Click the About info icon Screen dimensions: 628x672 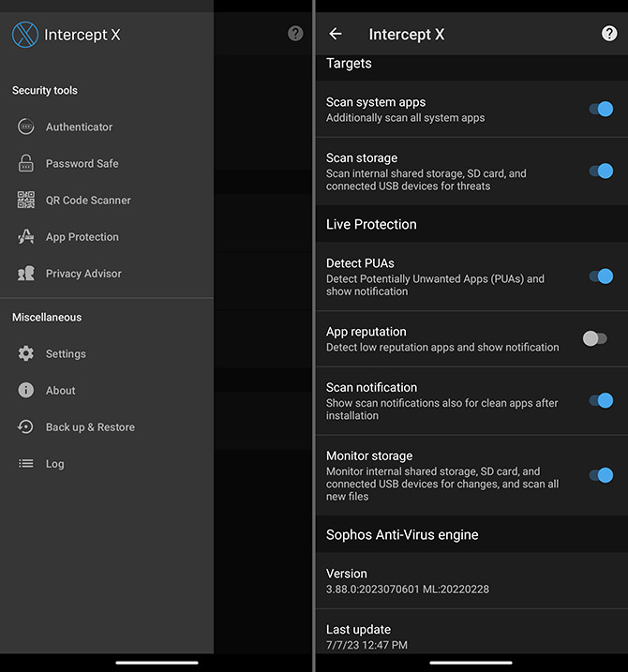[x=25, y=390]
